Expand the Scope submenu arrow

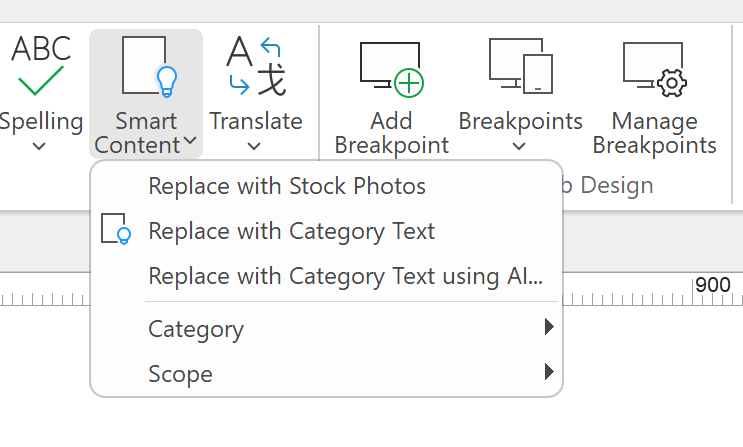point(548,372)
